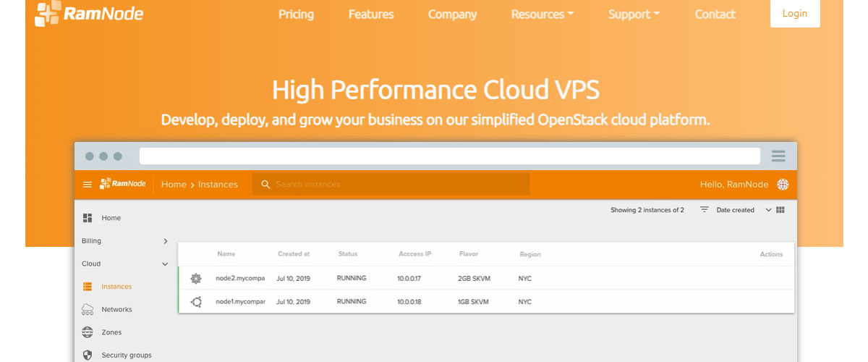Click the RamNode logo inside the dashboard bar
868x362 pixels.
click(124, 184)
